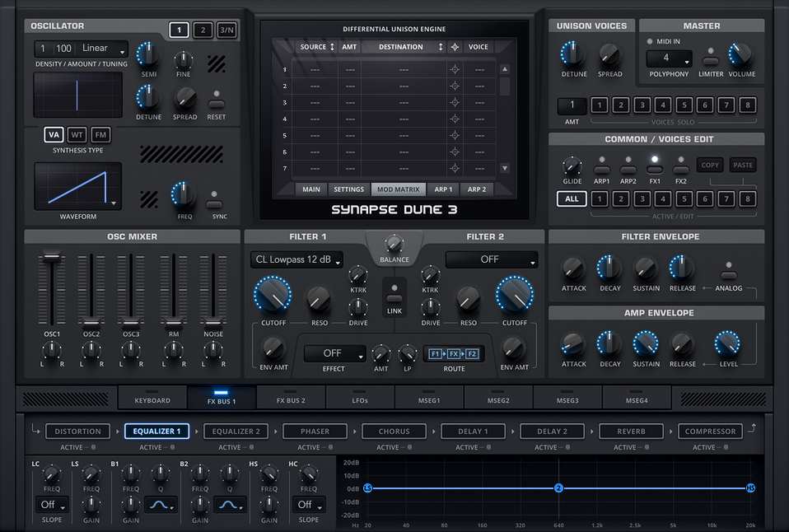Toggle the FX1 voice switch
The image size is (789, 532).
click(x=655, y=170)
